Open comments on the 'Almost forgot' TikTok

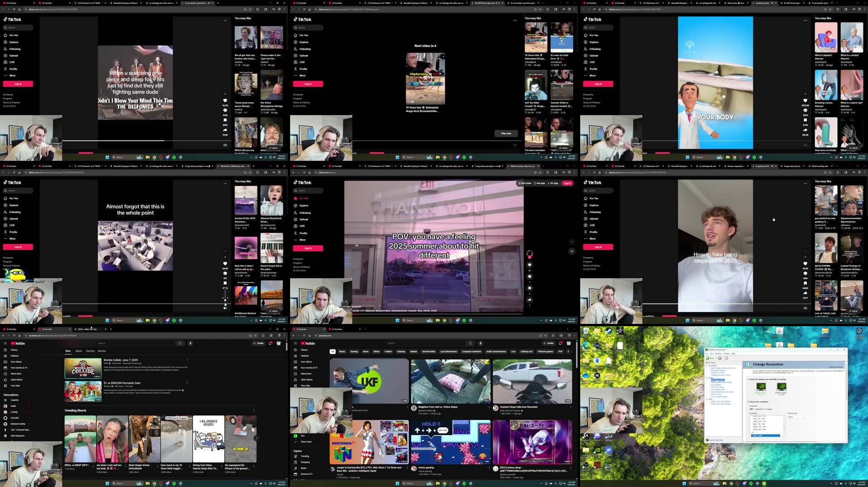(x=225, y=273)
